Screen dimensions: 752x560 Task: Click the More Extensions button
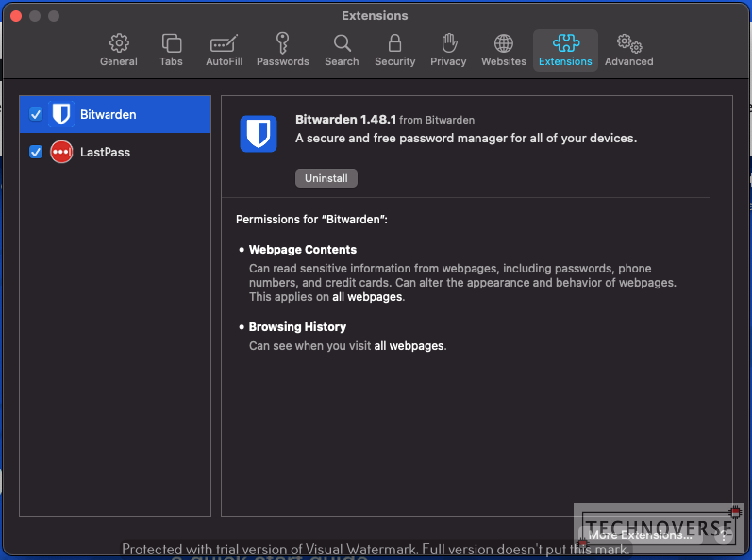click(640, 535)
